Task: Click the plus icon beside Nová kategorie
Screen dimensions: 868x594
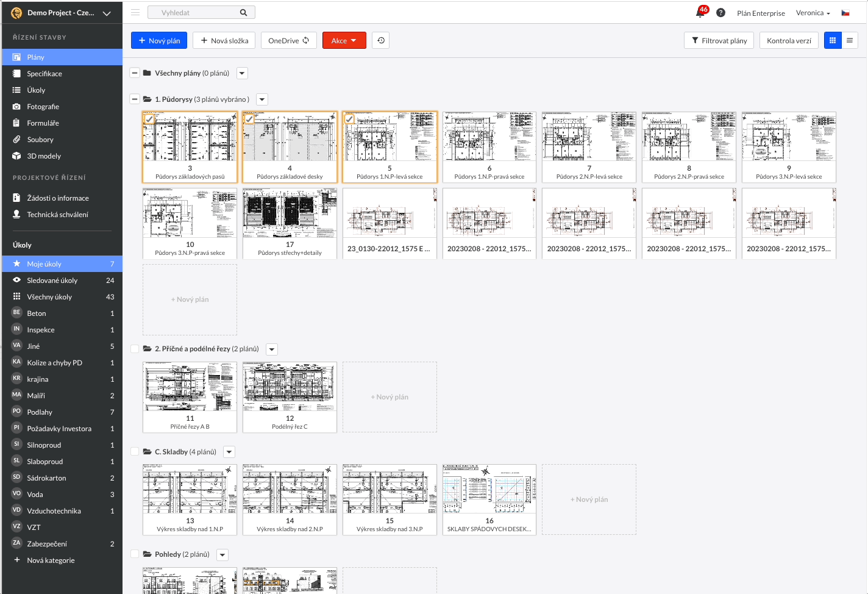Action: (16, 560)
